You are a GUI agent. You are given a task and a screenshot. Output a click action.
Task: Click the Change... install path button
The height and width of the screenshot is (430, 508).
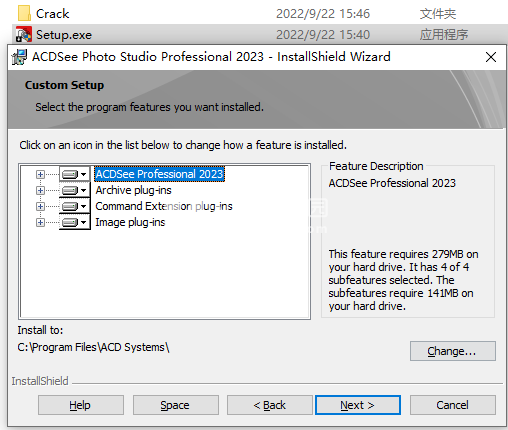[x=453, y=351]
